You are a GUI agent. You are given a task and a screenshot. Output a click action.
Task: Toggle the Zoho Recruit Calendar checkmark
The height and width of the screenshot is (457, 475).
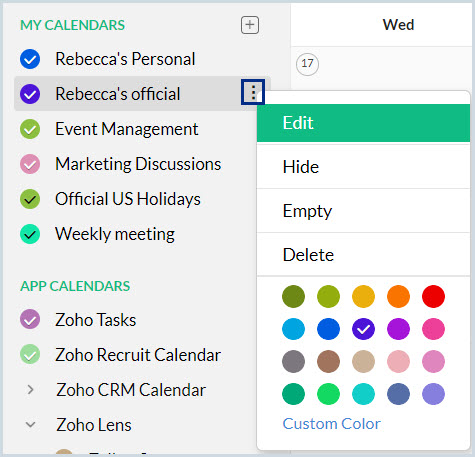(x=30, y=354)
